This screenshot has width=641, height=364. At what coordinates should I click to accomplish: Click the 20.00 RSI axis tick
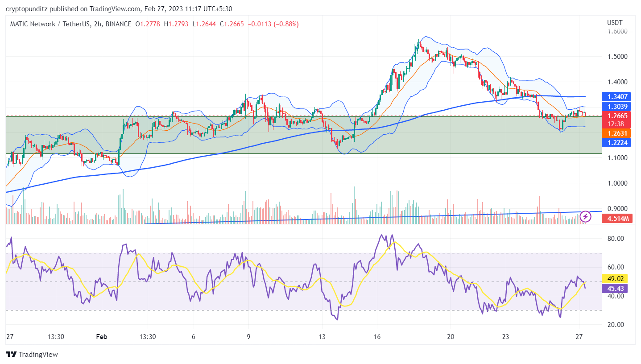coord(615,325)
